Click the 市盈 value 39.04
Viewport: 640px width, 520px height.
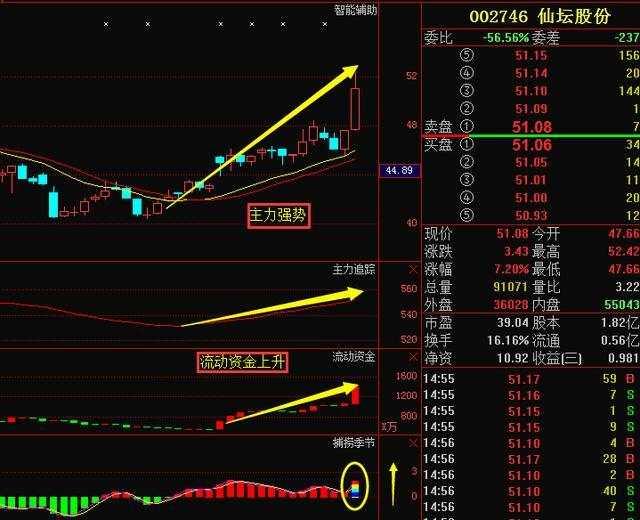click(513, 323)
